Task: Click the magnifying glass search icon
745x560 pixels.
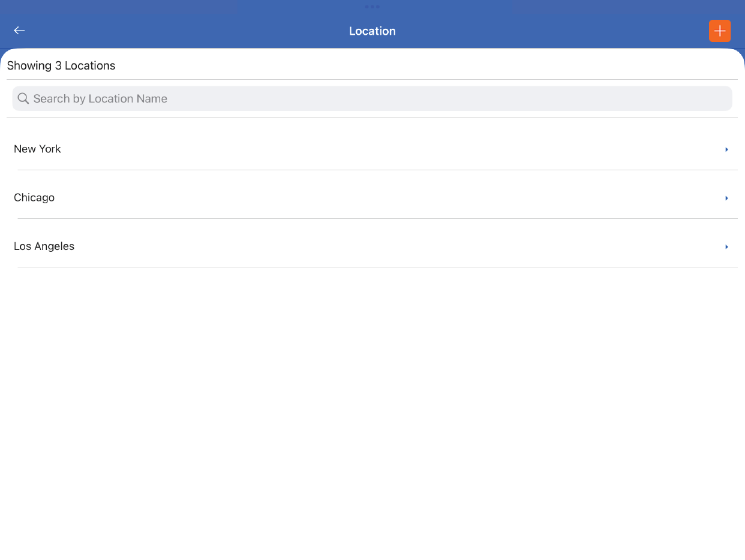Action: (23, 98)
